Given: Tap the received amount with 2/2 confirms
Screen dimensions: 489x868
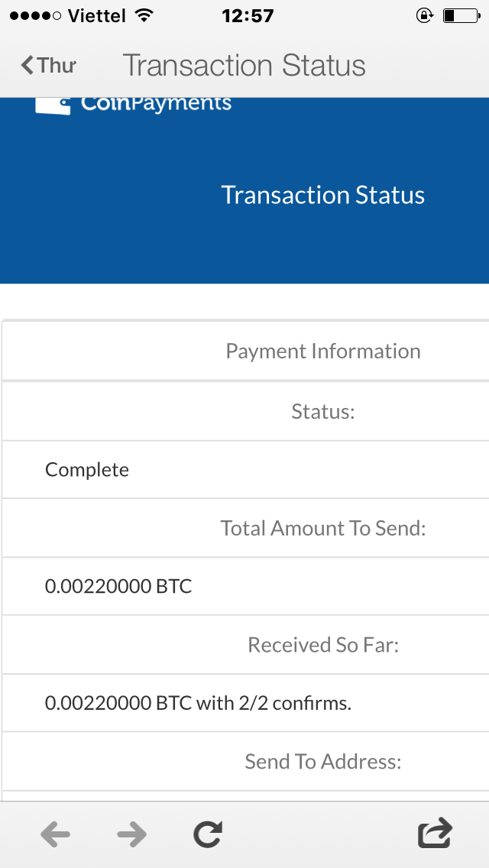Looking at the screenshot, I should click(x=198, y=703).
